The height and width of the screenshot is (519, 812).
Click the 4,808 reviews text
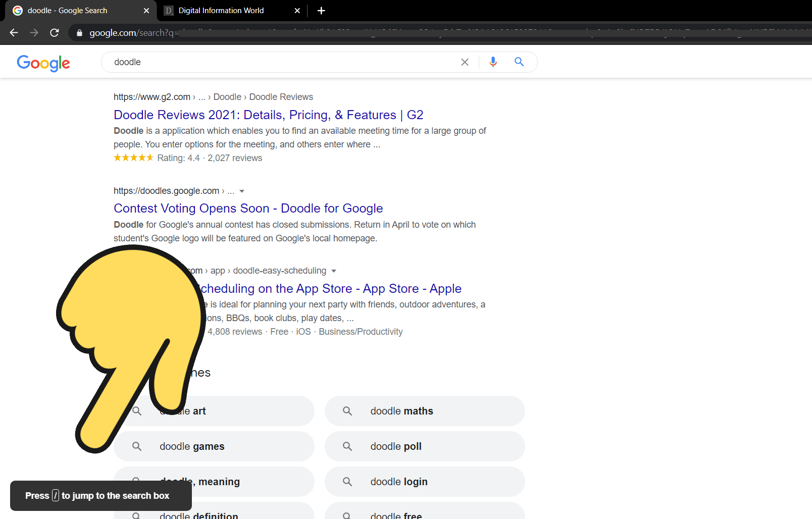tap(235, 332)
